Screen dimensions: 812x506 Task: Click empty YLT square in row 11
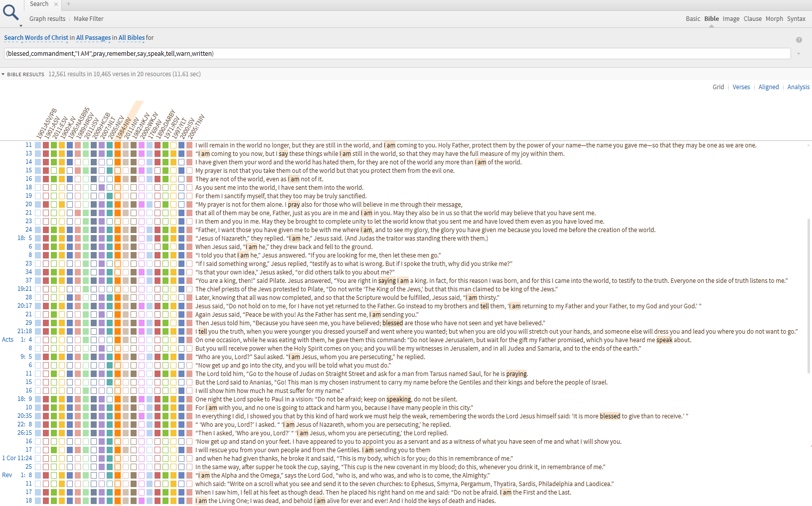coord(173,145)
